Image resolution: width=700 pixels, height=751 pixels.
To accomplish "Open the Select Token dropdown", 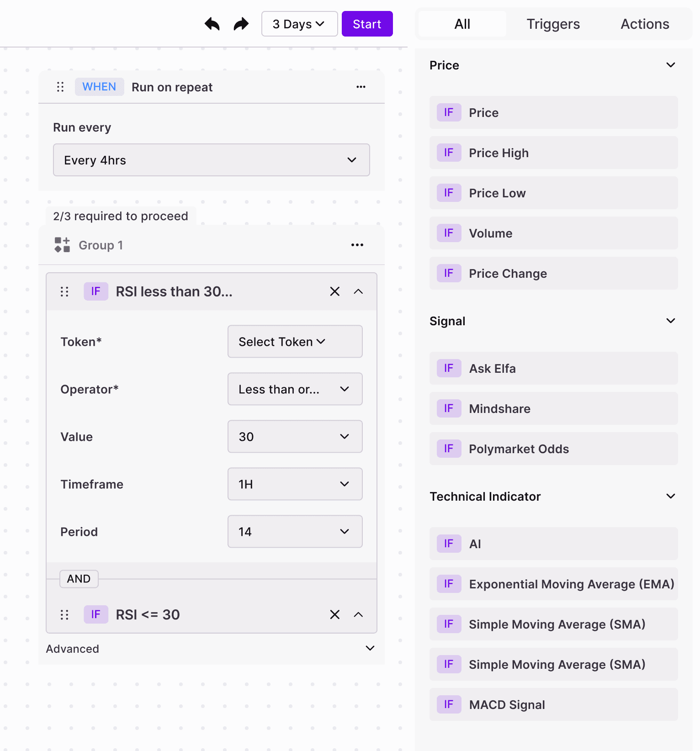I will (x=294, y=341).
